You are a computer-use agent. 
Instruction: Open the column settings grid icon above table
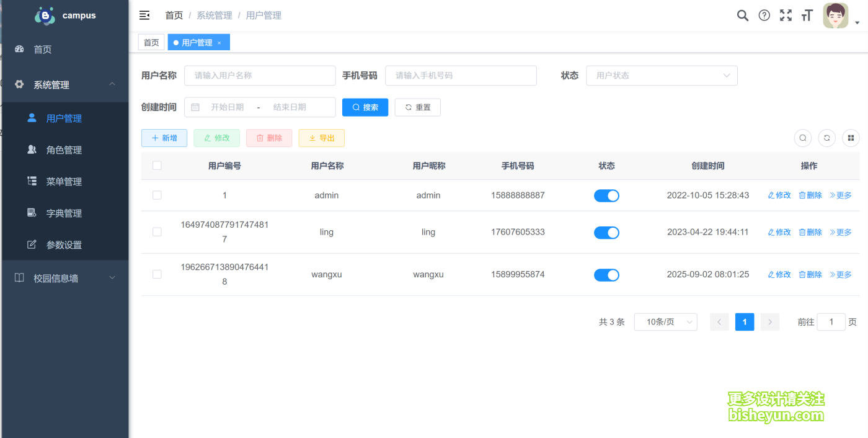coord(851,138)
